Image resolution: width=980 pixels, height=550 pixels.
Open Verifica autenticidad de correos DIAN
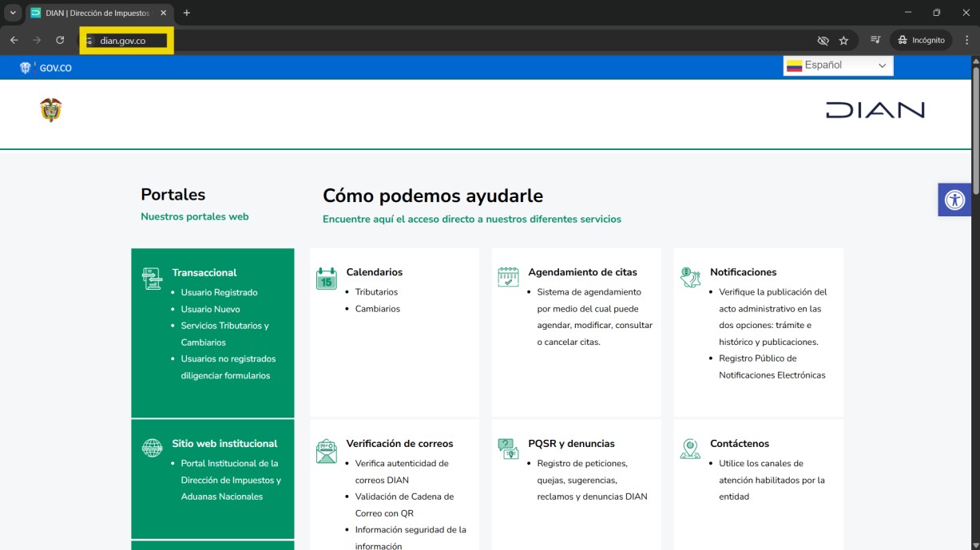tap(402, 472)
